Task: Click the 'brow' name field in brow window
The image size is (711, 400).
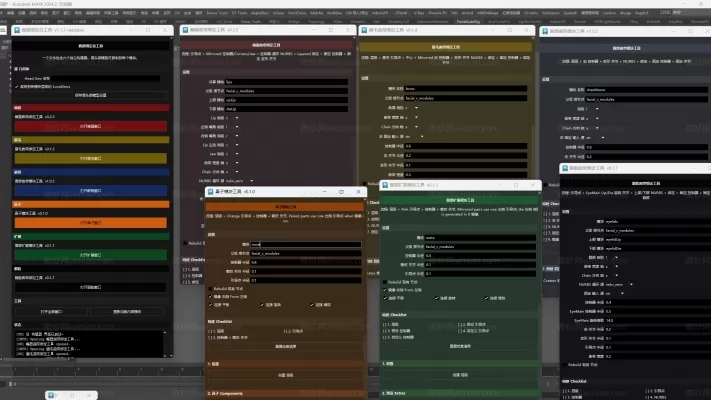Action: [466, 88]
